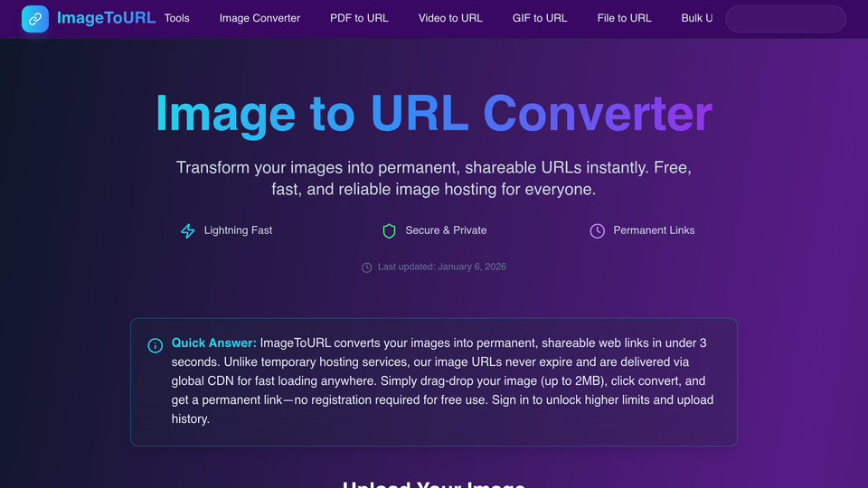The width and height of the screenshot is (868, 488).
Task: Click the ImageToURL chain-link logo icon
Action: tap(35, 19)
